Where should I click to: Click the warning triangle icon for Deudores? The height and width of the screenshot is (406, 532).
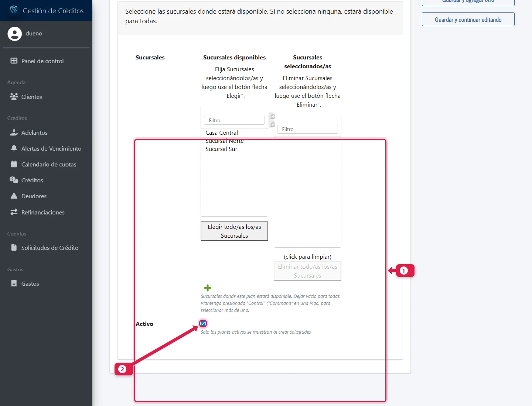tap(14, 196)
